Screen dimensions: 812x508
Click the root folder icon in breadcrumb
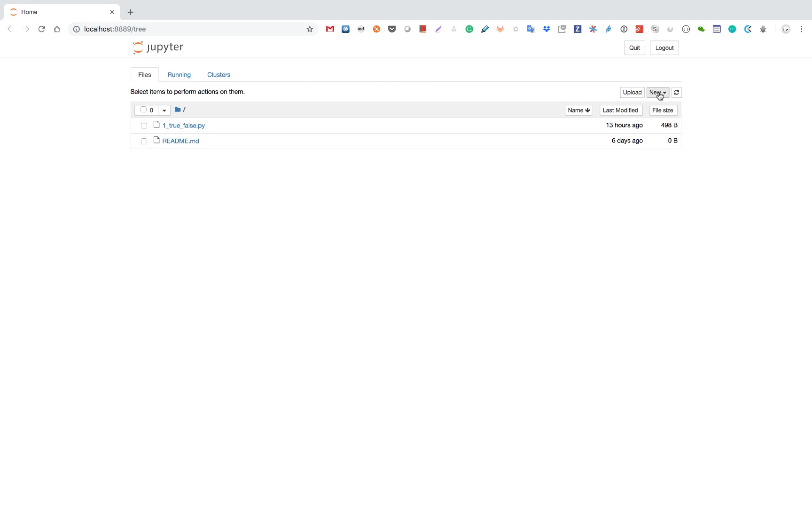click(178, 110)
